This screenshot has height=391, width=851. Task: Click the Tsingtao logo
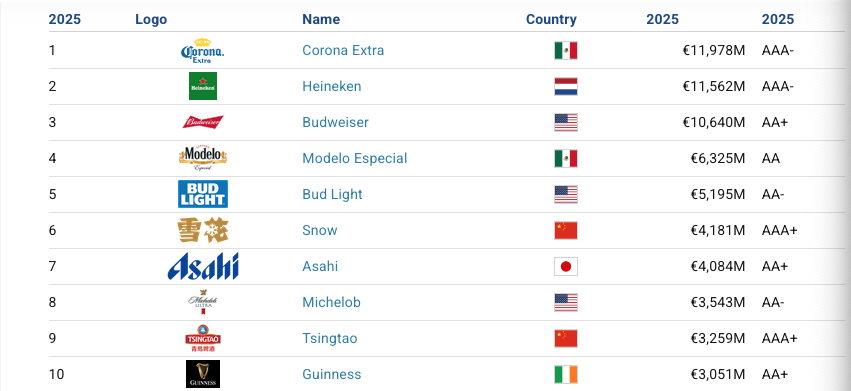point(203,338)
